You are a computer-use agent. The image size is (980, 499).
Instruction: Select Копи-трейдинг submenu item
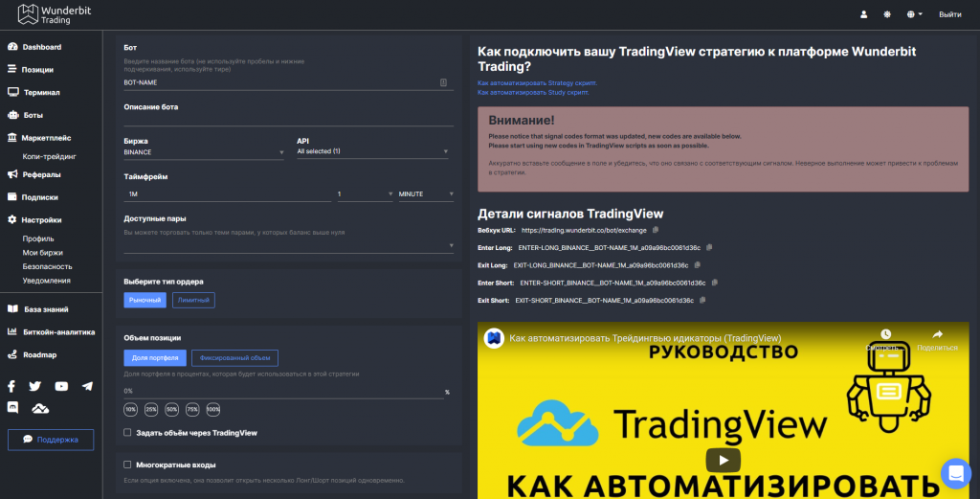pyautogui.click(x=50, y=156)
